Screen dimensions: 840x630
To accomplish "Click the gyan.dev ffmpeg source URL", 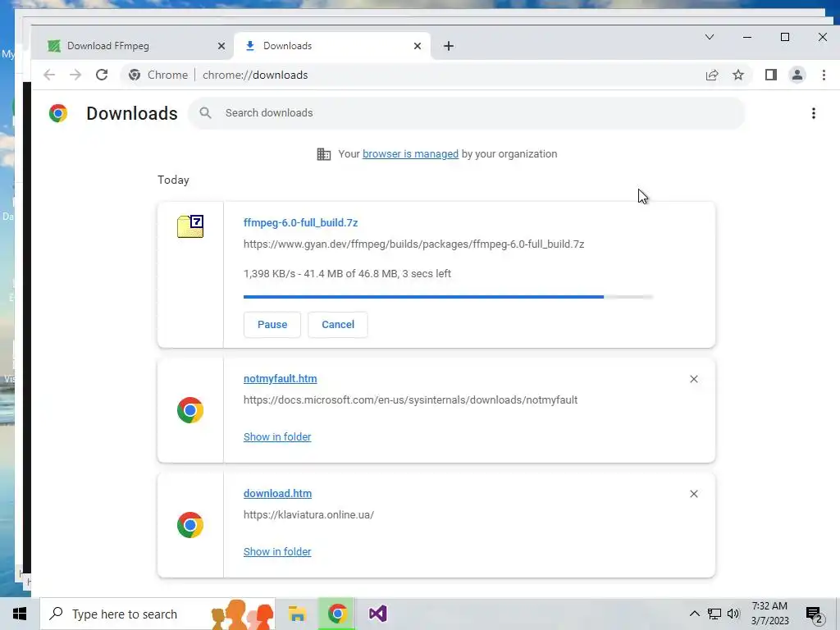I will 413,244.
